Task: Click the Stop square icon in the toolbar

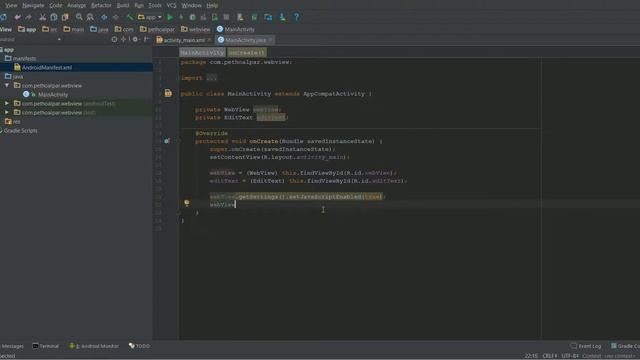Action: 226,17
